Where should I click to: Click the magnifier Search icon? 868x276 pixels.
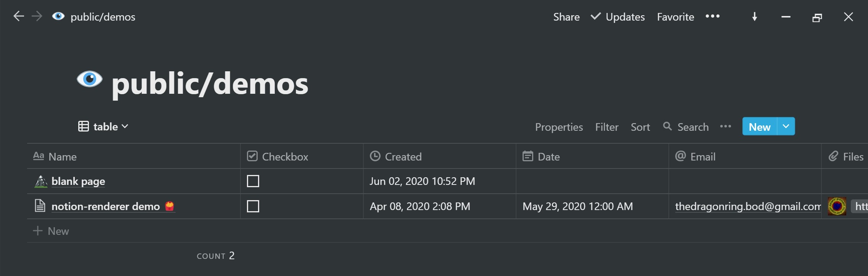click(x=667, y=126)
